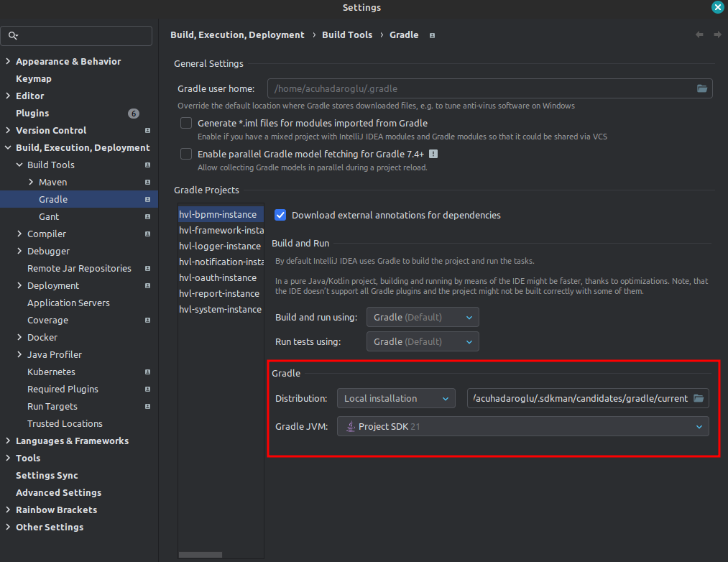Image resolution: width=728 pixels, height=562 pixels.
Task: Enable Generate *.iml files for modules checkbox
Action: click(x=186, y=123)
